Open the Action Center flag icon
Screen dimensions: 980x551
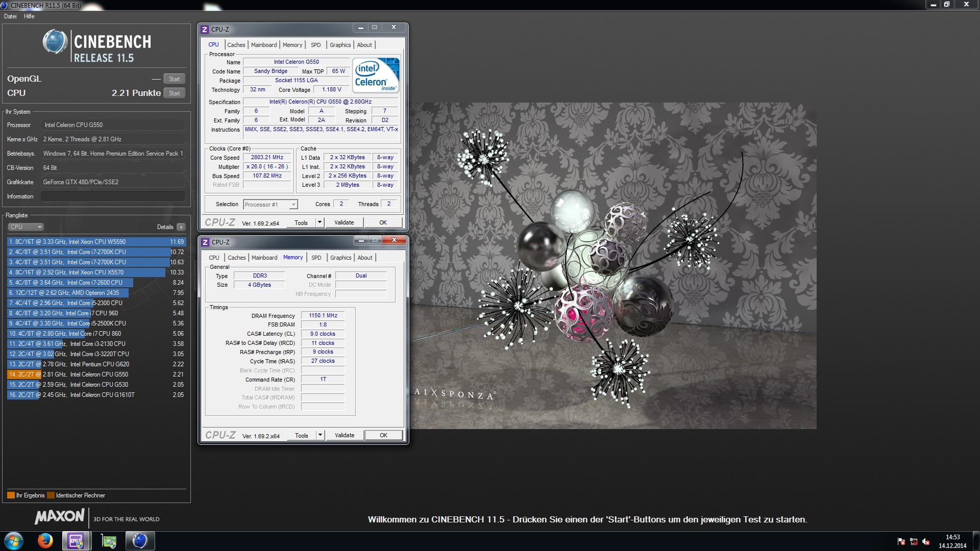coord(901,541)
